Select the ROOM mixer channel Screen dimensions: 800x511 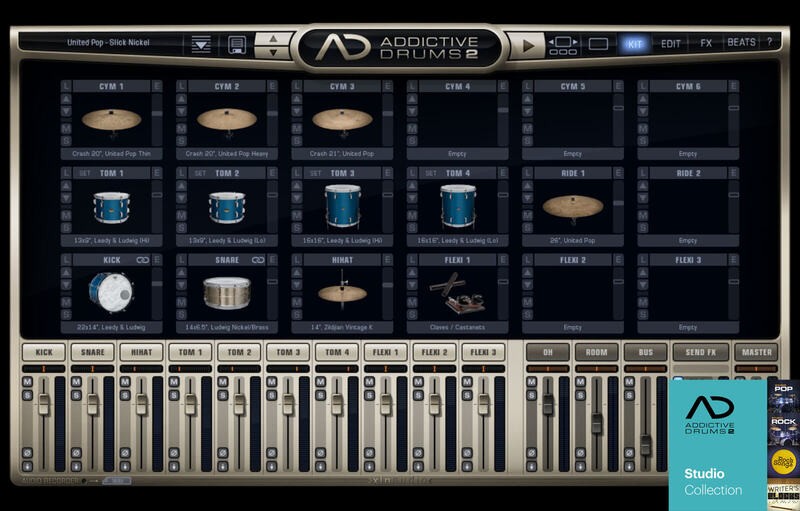click(x=596, y=352)
